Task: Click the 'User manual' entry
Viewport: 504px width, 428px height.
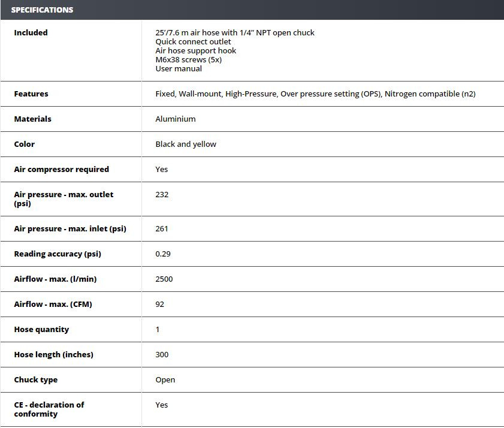Action: point(179,69)
